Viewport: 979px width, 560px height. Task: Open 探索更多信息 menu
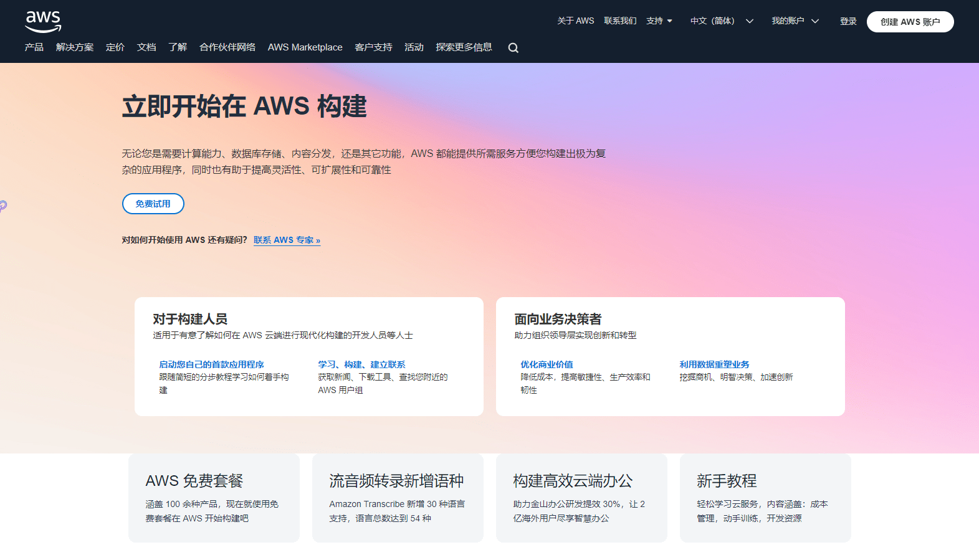pos(464,47)
